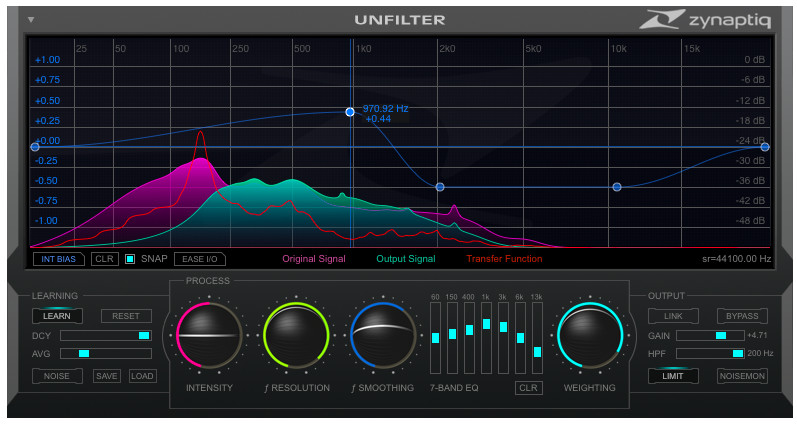Click the +4.71 gain value
Image resolution: width=797 pixels, height=425 pixels.
tap(757, 336)
